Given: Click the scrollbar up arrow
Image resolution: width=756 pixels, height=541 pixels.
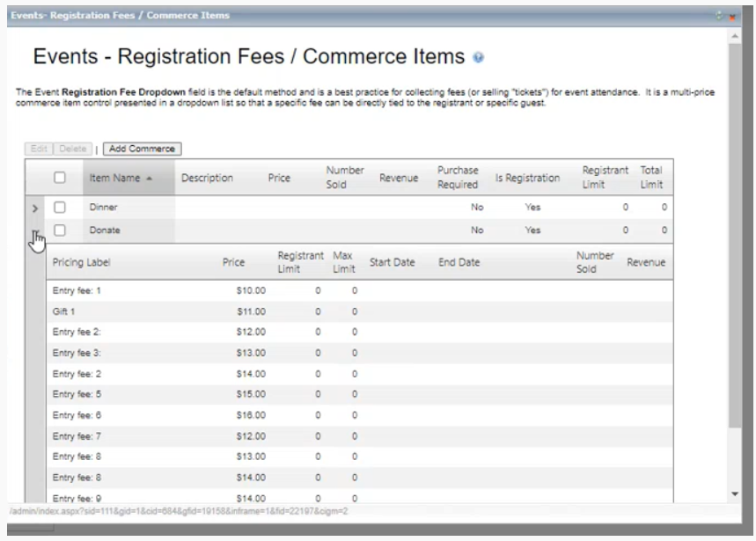Looking at the screenshot, I should point(735,35).
